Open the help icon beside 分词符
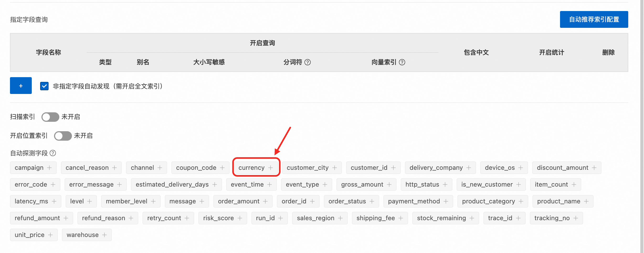The width and height of the screenshot is (644, 253). (x=308, y=62)
